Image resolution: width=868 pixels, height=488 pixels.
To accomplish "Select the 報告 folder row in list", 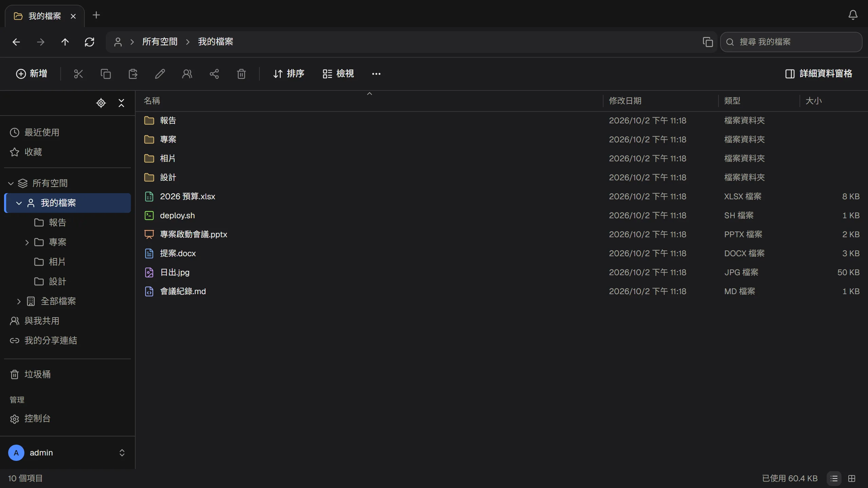I will tap(501, 121).
